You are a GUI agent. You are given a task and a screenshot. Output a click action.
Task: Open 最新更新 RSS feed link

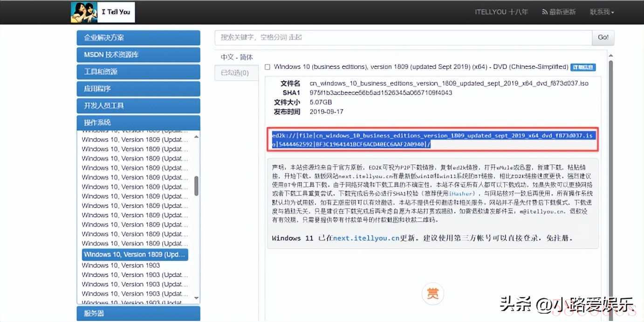point(559,12)
